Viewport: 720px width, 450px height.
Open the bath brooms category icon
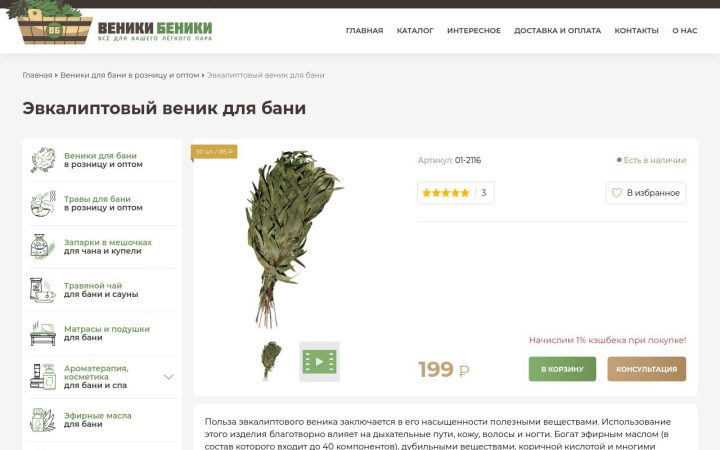pyautogui.click(x=43, y=160)
